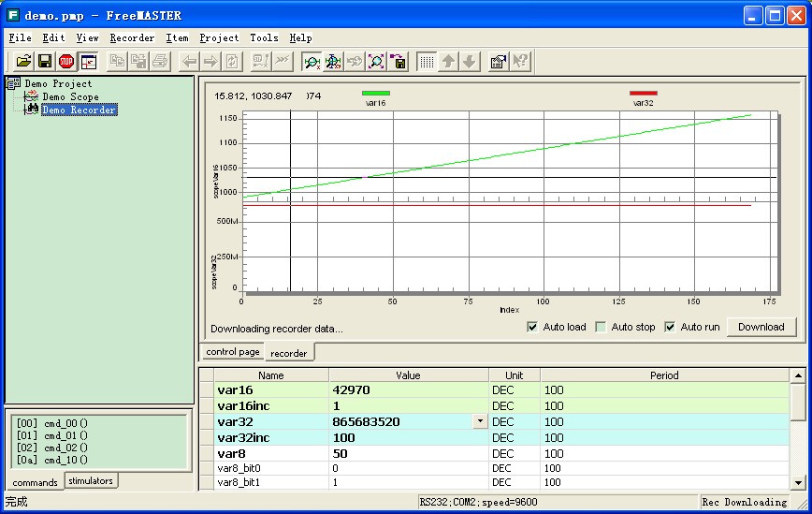Click the grid display toolbar icon

coord(426,62)
